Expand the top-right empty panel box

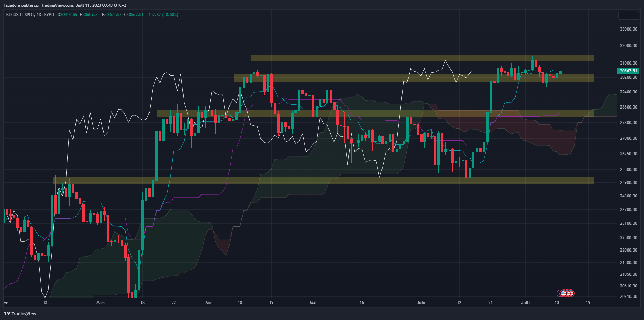pos(629,15)
